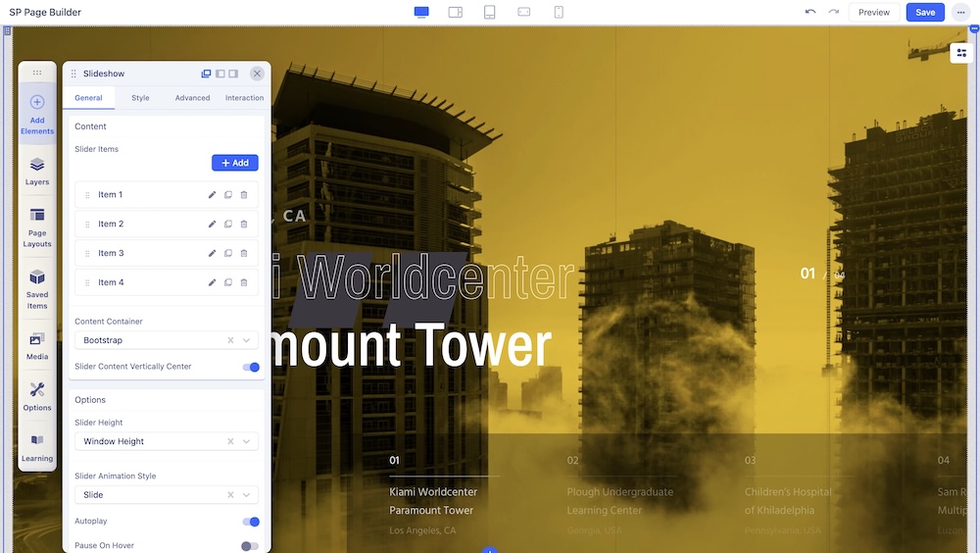The image size is (980, 553).
Task: Redo the last change
Action: pyautogui.click(x=834, y=12)
